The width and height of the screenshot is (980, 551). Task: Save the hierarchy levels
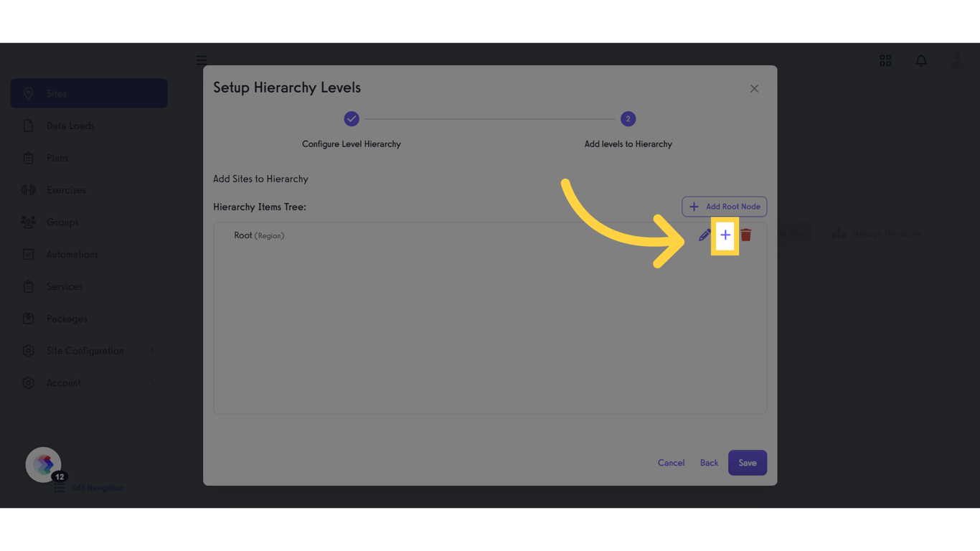click(x=748, y=463)
